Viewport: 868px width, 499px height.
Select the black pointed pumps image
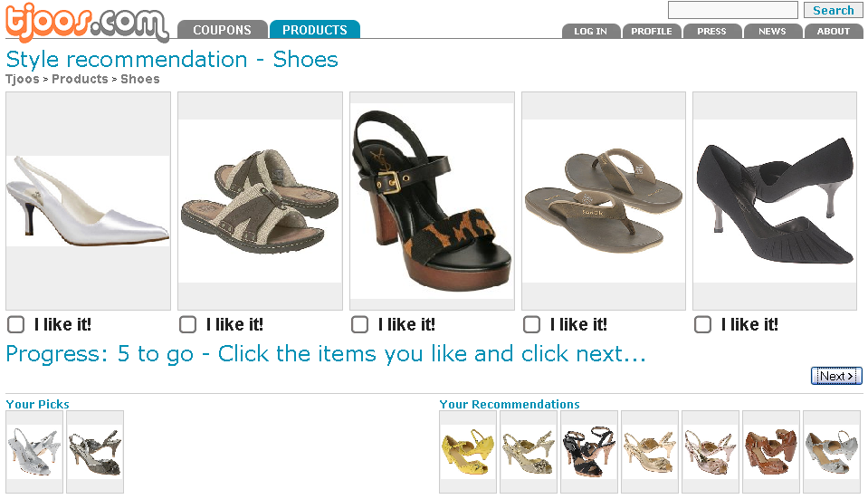[775, 201]
